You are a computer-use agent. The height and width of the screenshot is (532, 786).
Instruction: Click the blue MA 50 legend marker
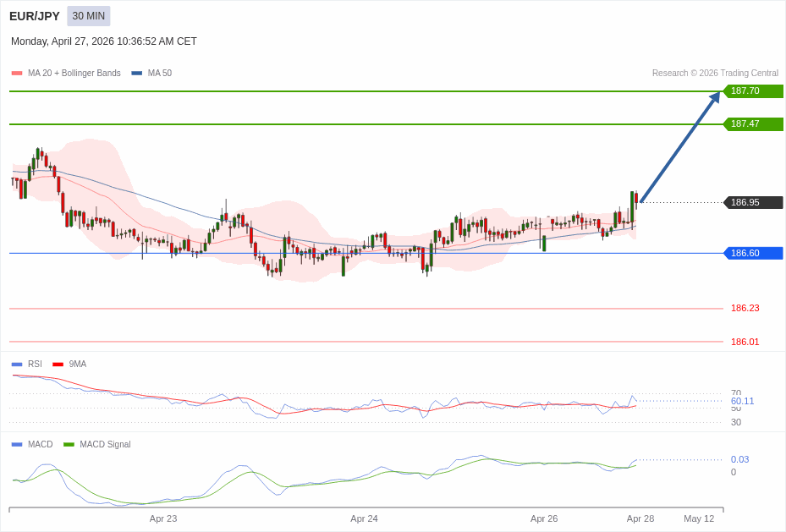136,74
